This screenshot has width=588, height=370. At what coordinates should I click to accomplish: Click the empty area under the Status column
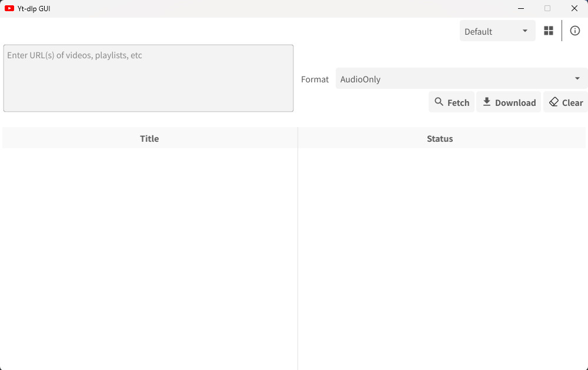point(441,253)
